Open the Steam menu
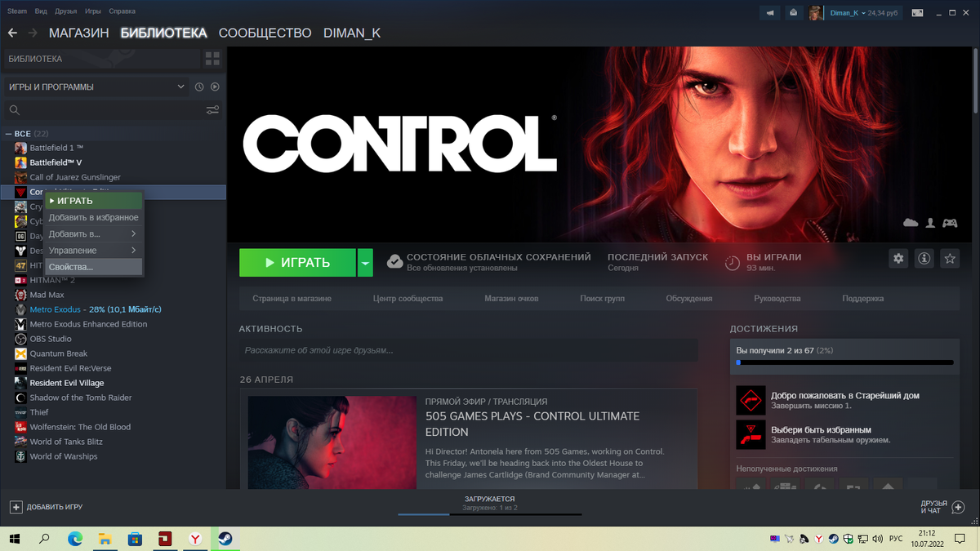This screenshot has width=980, height=551. pos(17,11)
